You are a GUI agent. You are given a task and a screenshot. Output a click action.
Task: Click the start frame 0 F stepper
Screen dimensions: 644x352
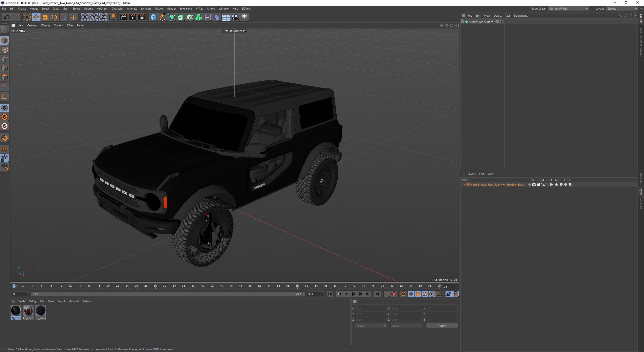(x=27, y=294)
